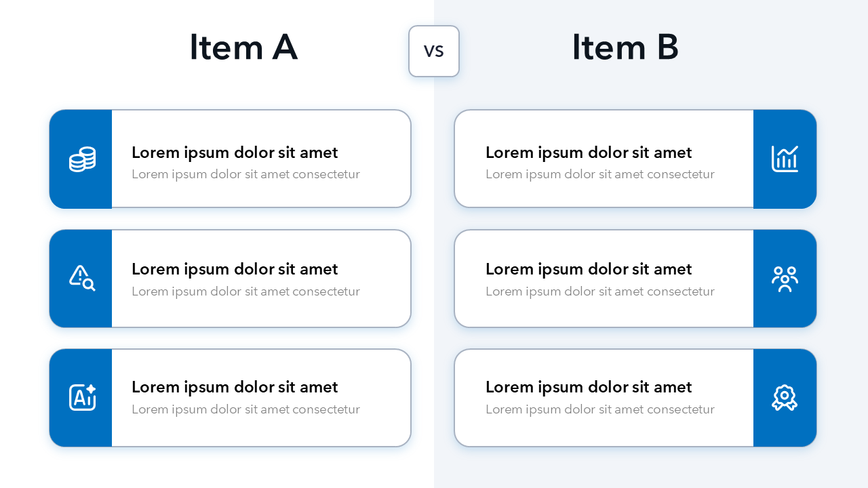Select the gray subtitle beside the AI icon
Screen dimensions: 868x488
point(245,409)
